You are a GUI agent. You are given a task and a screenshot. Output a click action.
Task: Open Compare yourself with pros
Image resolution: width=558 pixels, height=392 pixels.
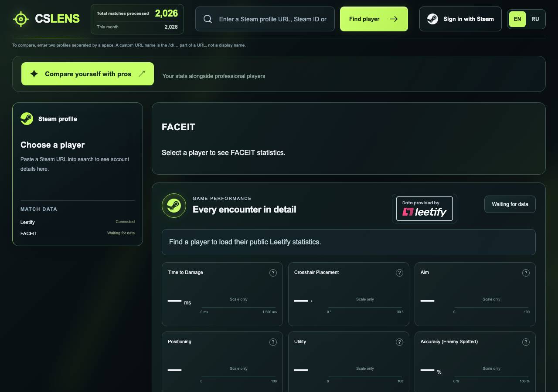click(88, 74)
